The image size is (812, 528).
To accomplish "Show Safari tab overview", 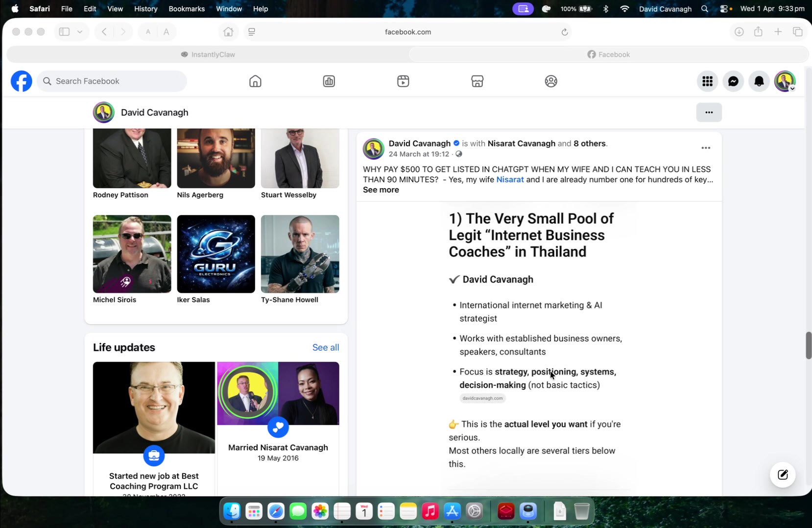I will coord(798,32).
